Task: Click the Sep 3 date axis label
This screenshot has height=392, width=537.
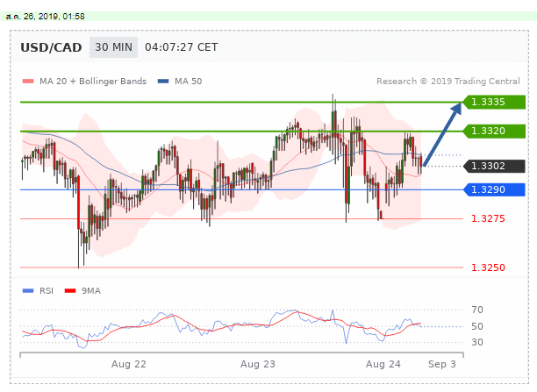Action: pyautogui.click(x=442, y=364)
